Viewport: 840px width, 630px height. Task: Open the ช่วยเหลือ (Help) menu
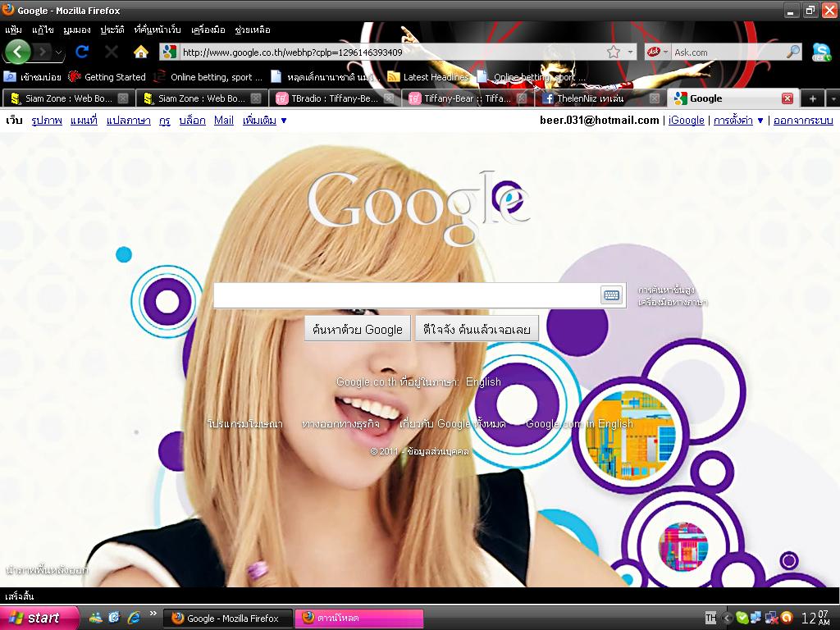coord(253,30)
